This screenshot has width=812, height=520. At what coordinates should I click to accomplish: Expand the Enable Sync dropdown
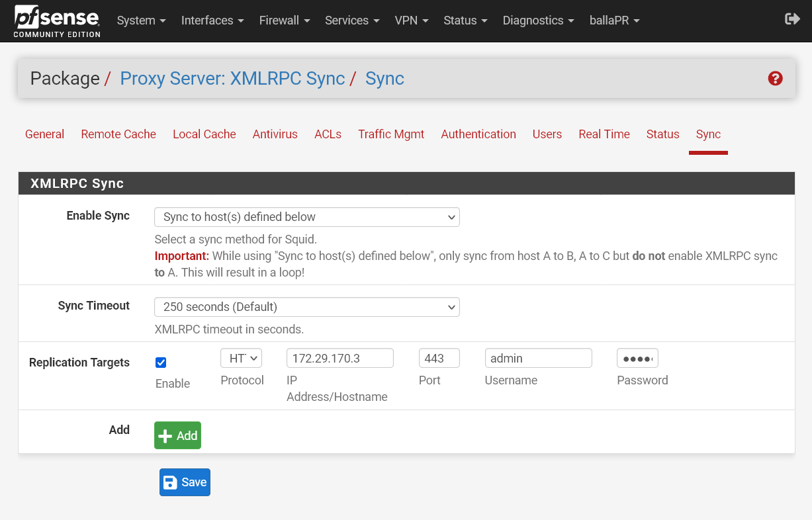tap(306, 217)
